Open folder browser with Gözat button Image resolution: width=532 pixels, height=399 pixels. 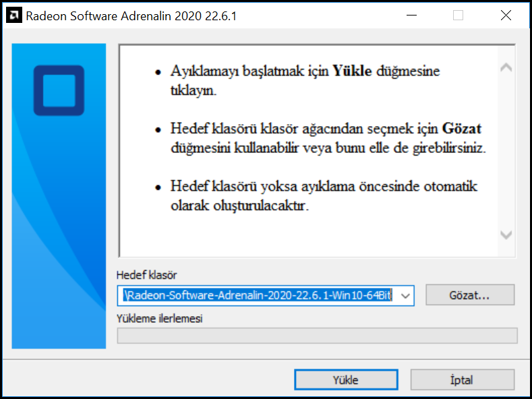(x=471, y=295)
